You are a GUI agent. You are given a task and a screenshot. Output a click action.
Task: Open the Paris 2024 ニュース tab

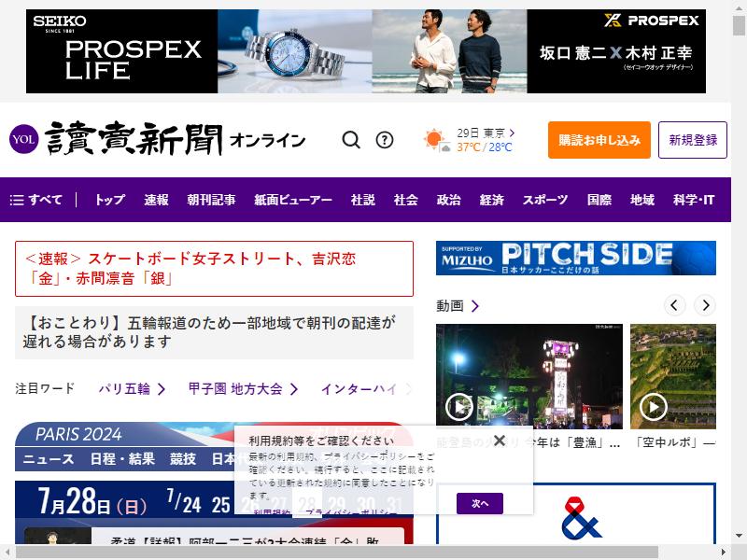(x=49, y=458)
